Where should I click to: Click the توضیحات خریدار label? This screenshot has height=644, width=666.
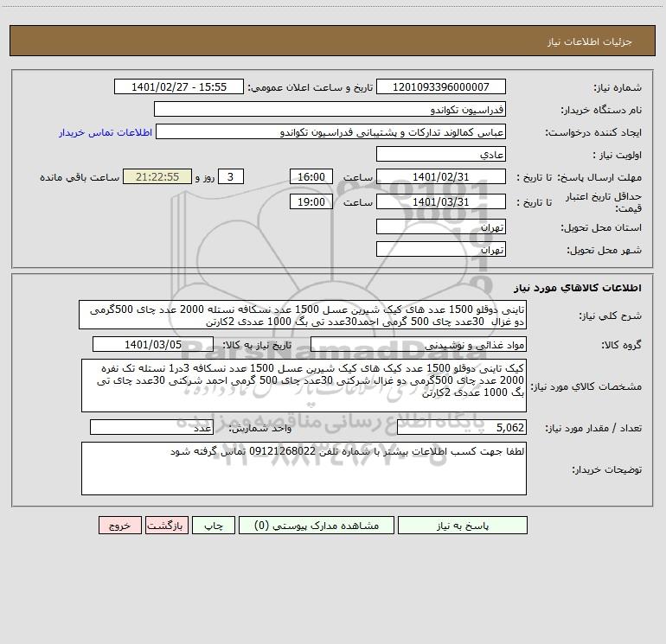pyautogui.click(x=607, y=469)
